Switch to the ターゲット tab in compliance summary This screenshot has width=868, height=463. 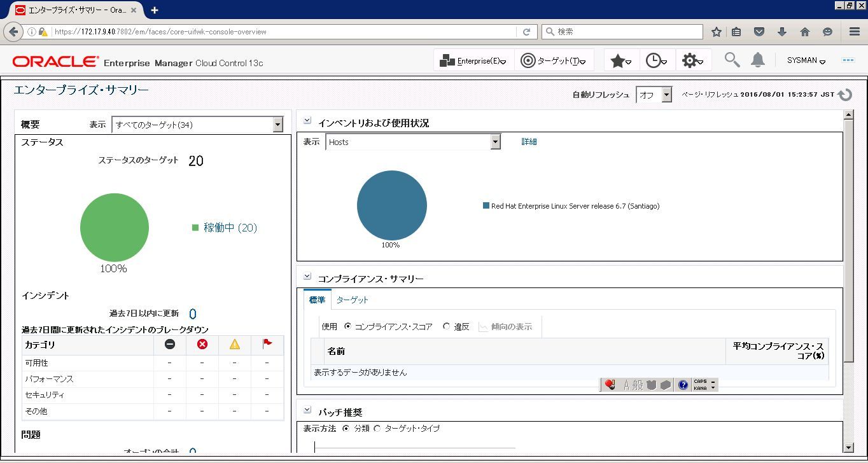352,300
